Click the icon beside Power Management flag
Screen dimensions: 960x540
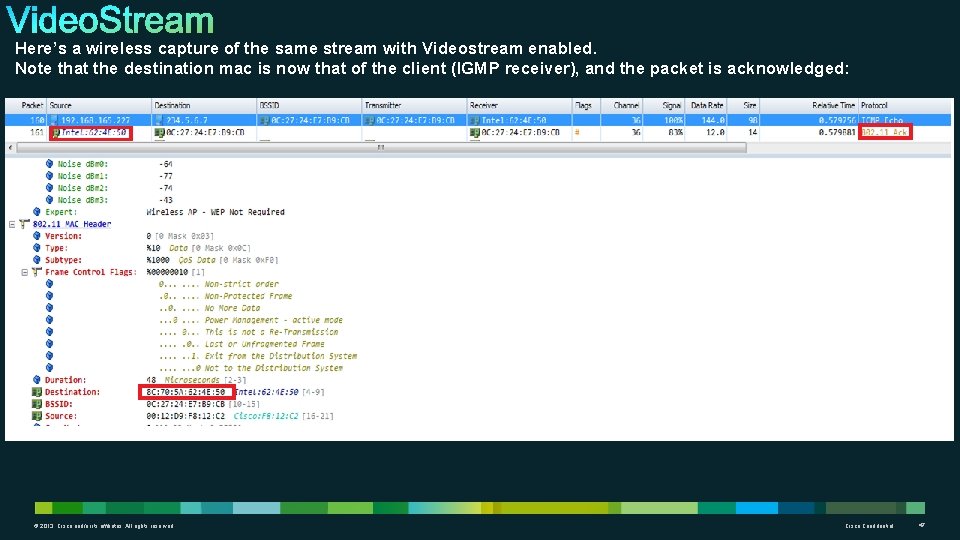coord(50,320)
